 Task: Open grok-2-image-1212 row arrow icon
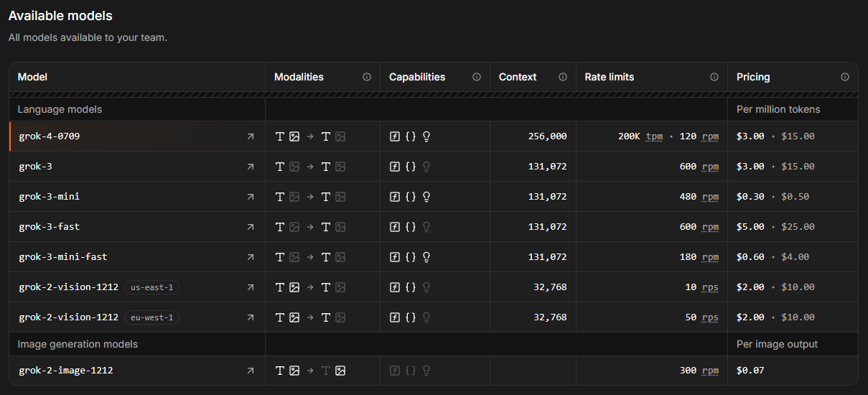pos(250,371)
